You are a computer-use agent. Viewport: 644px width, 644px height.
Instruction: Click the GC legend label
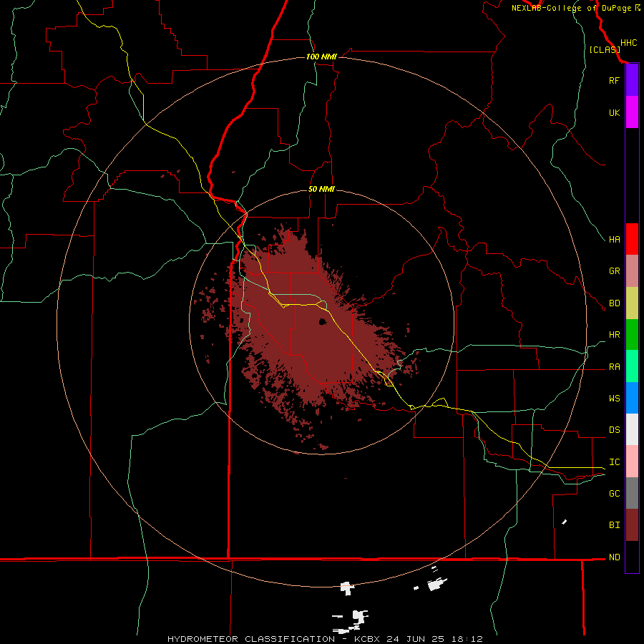pyautogui.click(x=614, y=493)
